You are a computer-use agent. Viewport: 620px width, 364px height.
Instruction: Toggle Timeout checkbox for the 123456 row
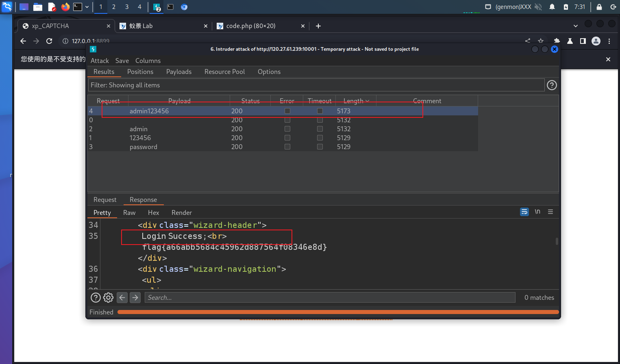click(x=320, y=138)
